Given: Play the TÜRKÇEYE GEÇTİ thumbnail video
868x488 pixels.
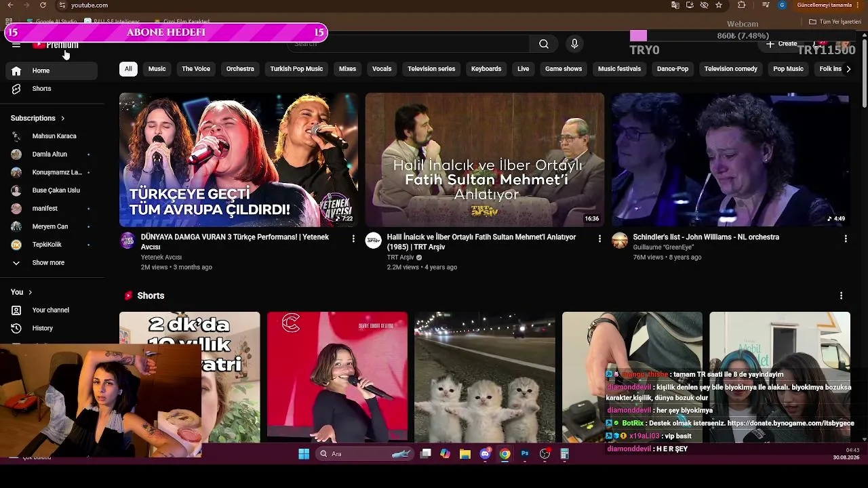Looking at the screenshot, I should 239,160.
